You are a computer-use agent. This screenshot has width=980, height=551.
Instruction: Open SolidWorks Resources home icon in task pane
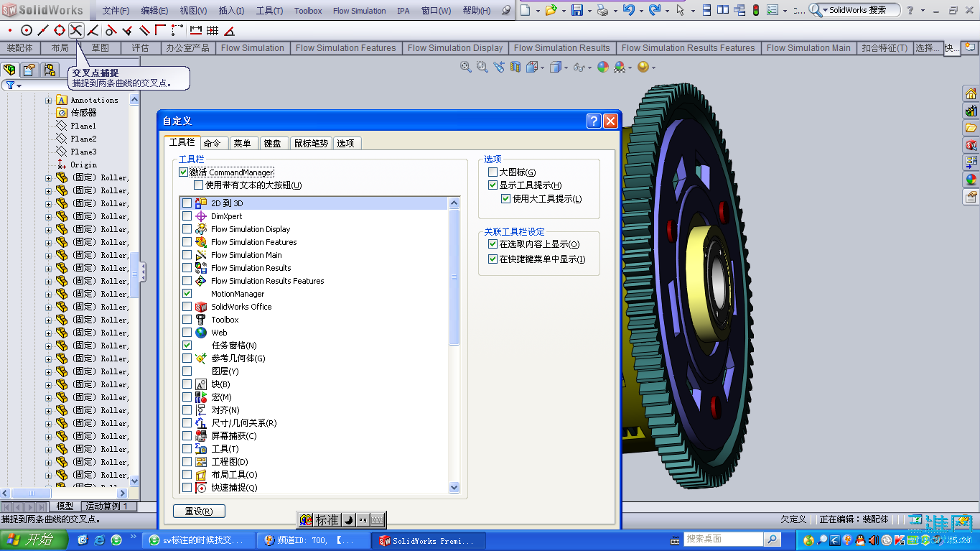pos(971,94)
